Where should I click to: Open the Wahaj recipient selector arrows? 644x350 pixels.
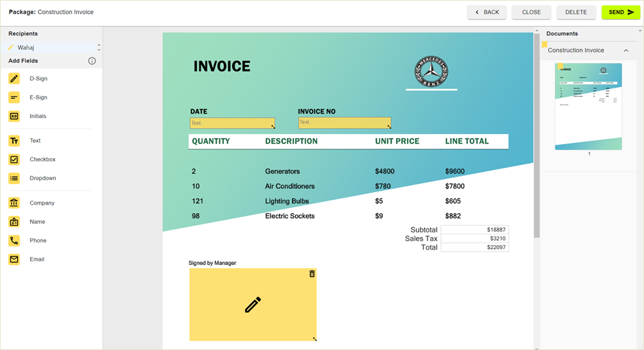click(x=99, y=48)
